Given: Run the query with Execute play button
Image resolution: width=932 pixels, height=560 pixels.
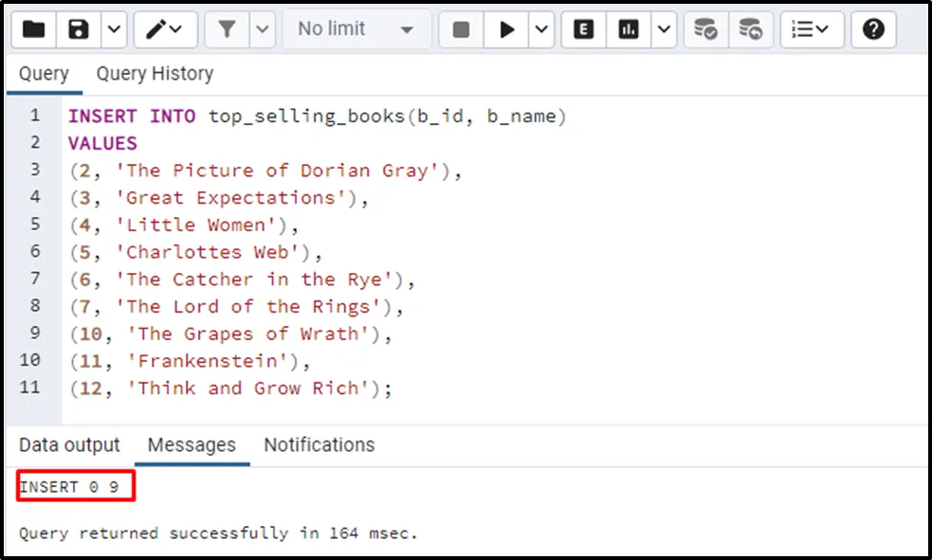Looking at the screenshot, I should tap(507, 29).
